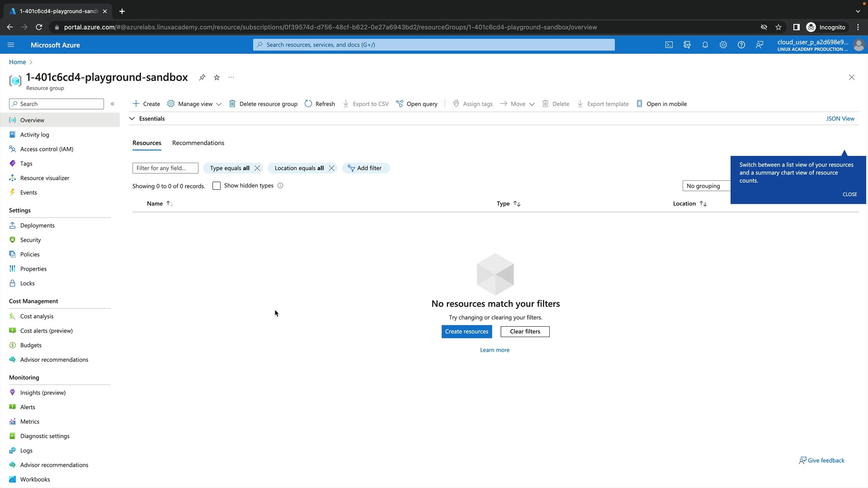This screenshot has height=488, width=868.
Task: Remove the Location equals all filter
Action: 331,168
